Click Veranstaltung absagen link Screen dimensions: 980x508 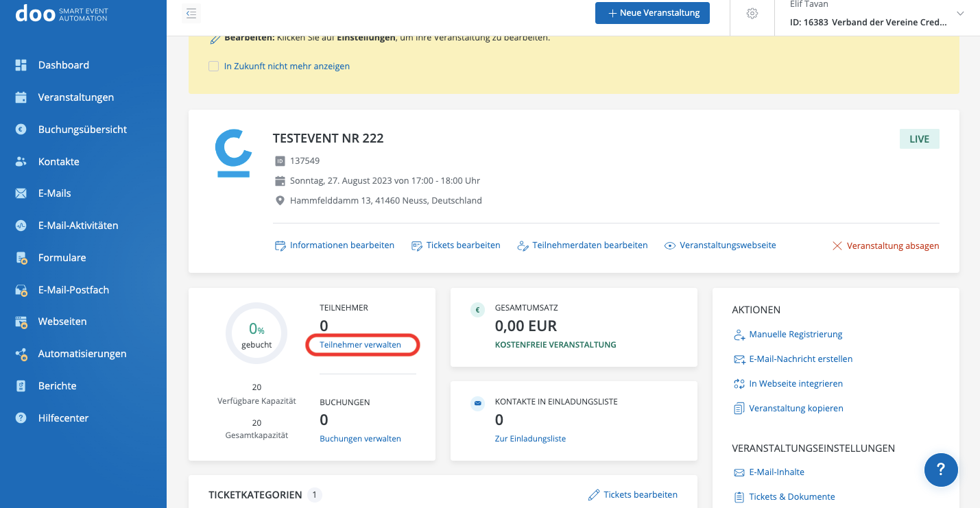coord(892,245)
